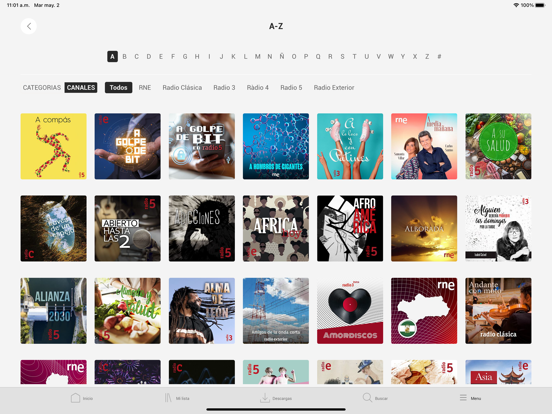Jump to letter M in alphabet index
Viewport: 552px width, 414px height.
coord(257,56)
